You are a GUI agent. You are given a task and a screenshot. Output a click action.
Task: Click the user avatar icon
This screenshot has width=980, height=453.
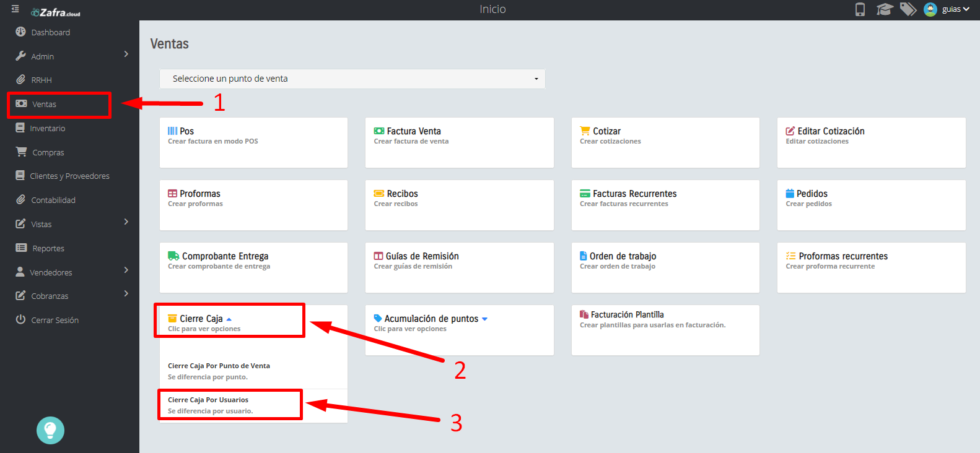tap(930, 9)
